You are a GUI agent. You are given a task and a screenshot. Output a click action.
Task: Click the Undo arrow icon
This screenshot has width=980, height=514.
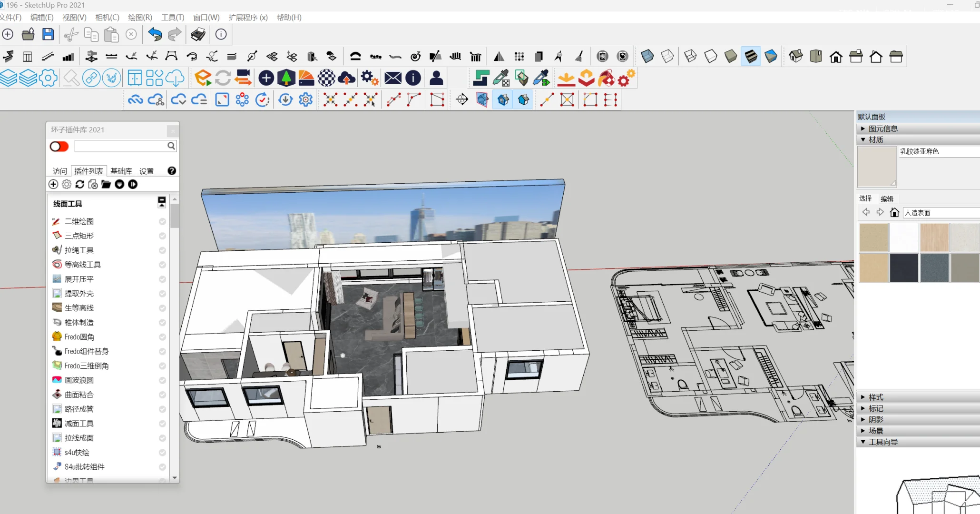pyautogui.click(x=155, y=34)
